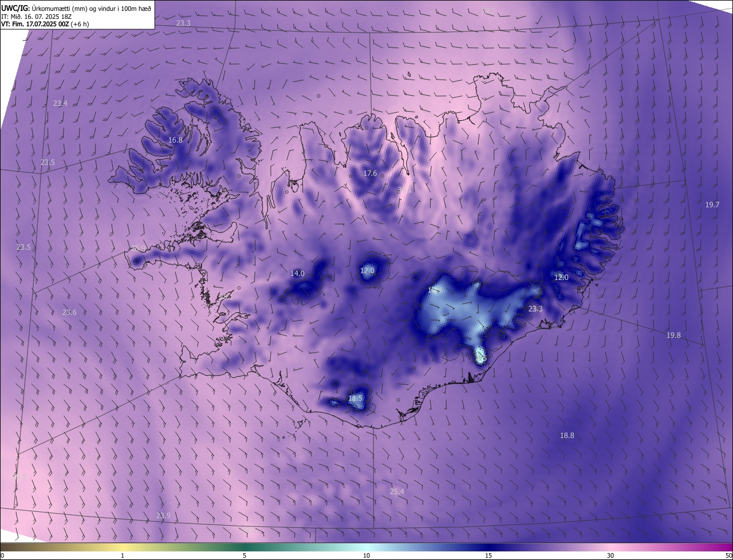Click the 50 tick on the colour scale
This screenshot has width=733, height=560.
coord(728,555)
